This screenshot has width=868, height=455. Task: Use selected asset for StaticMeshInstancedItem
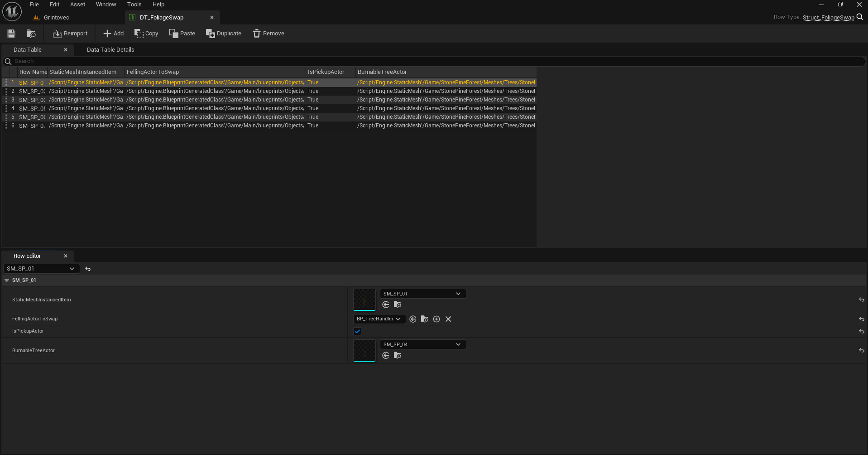click(386, 305)
